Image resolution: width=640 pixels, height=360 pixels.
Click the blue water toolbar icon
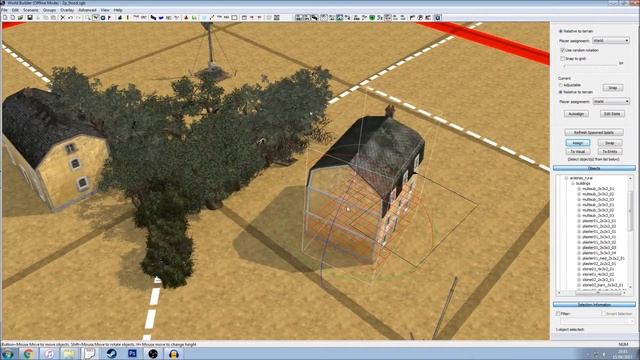point(161,18)
